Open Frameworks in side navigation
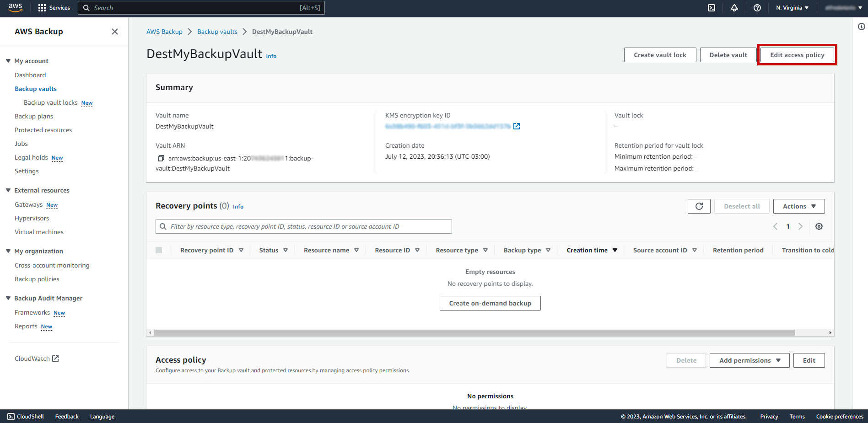 point(32,312)
